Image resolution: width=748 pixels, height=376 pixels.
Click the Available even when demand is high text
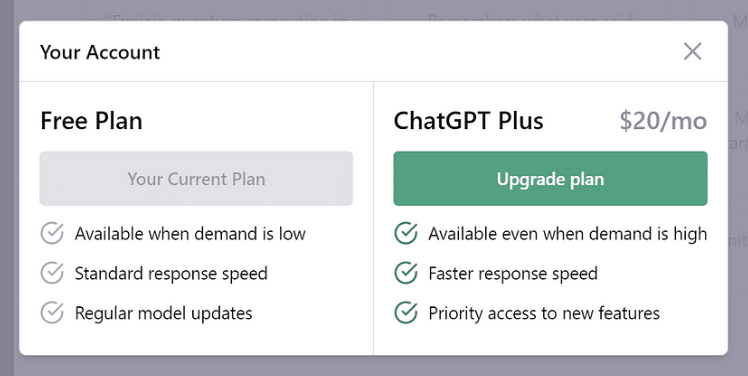point(568,234)
